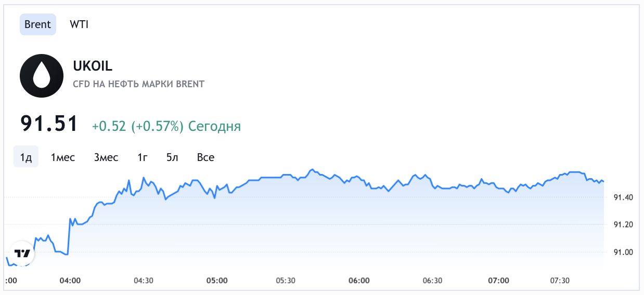
Task: Click the +0.52 (+0.57%) Сегодня change text
Action: (166, 126)
